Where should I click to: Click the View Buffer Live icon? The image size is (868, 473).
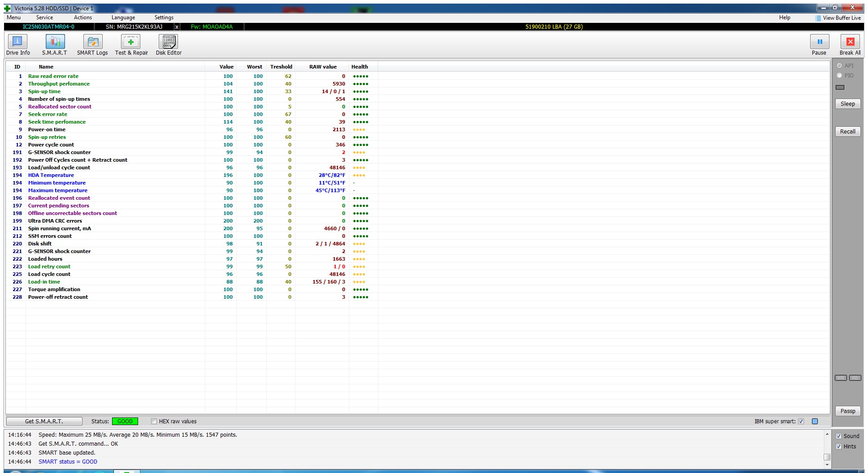(818, 18)
